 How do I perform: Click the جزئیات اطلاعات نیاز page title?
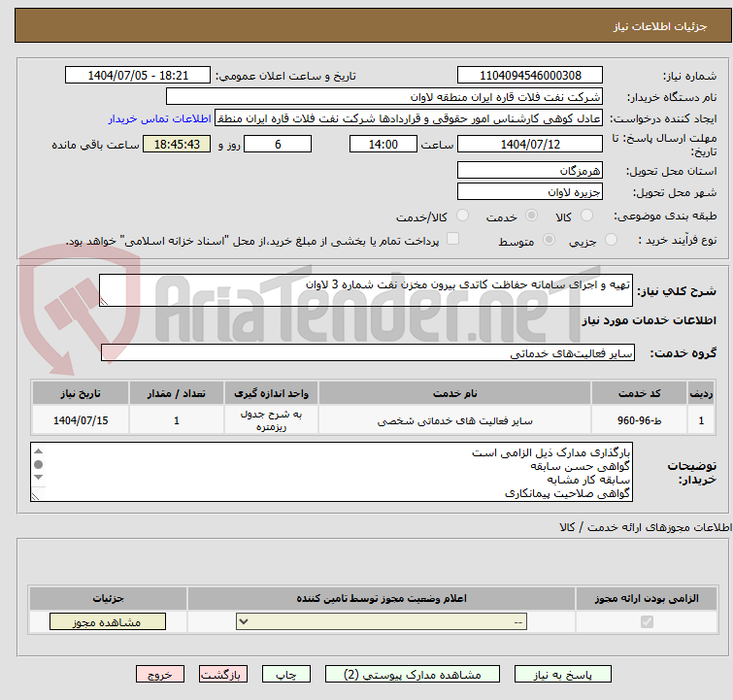[660, 26]
